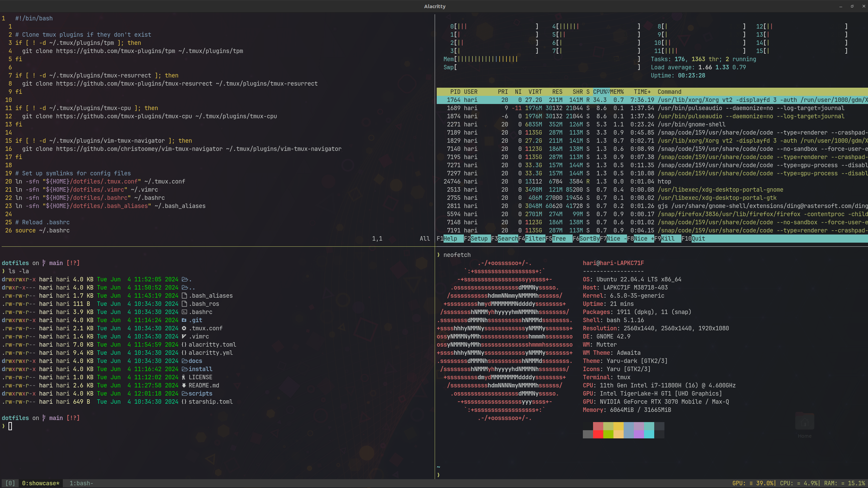Screen dimensions: 868x488
Task: Click the hari@hari-LAPKC71F neofetch title
Action: click(x=613, y=263)
